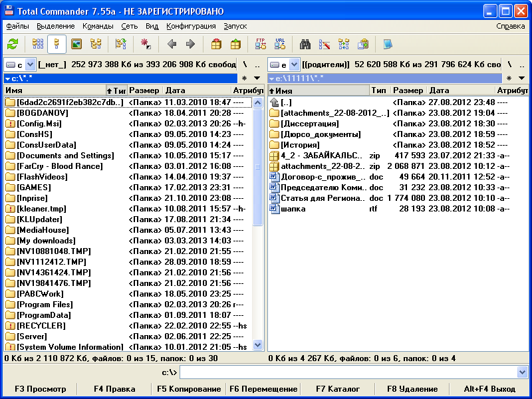Click the RECYCLER folder icon

click(x=11, y=326)
